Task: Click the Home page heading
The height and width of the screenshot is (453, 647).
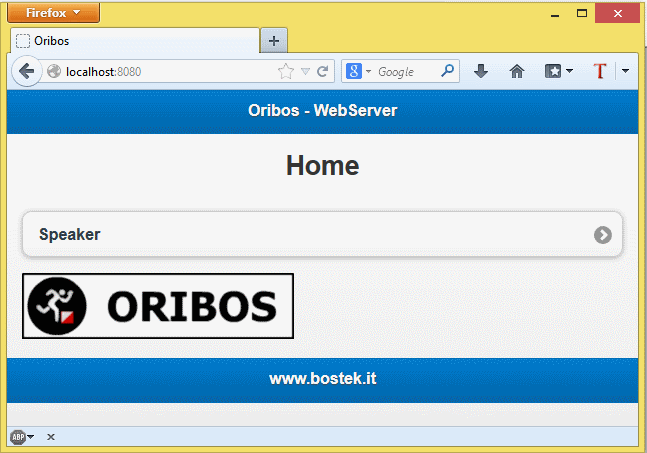Action: [x=323, y=165]
